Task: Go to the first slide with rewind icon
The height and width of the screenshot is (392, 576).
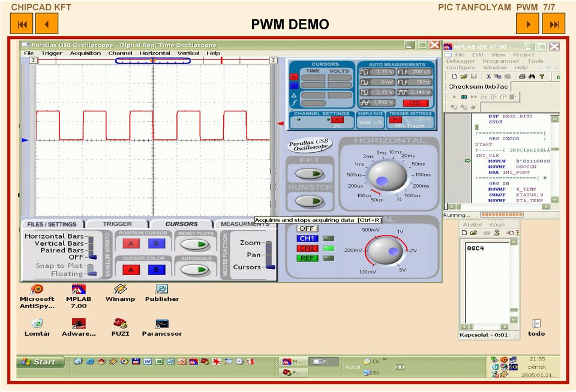Action: click(22, 24)
